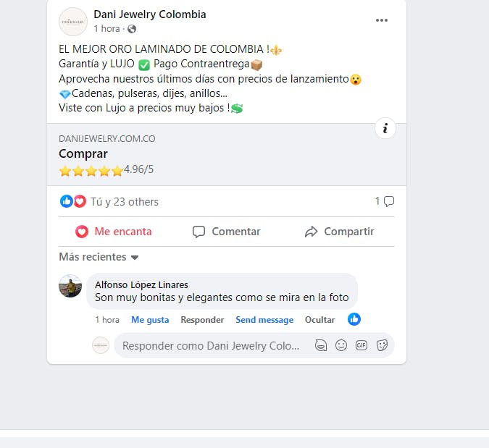Click the info icon on link preview
The height and width of the screenshot is (448, 489).
[x=385, y=128]
